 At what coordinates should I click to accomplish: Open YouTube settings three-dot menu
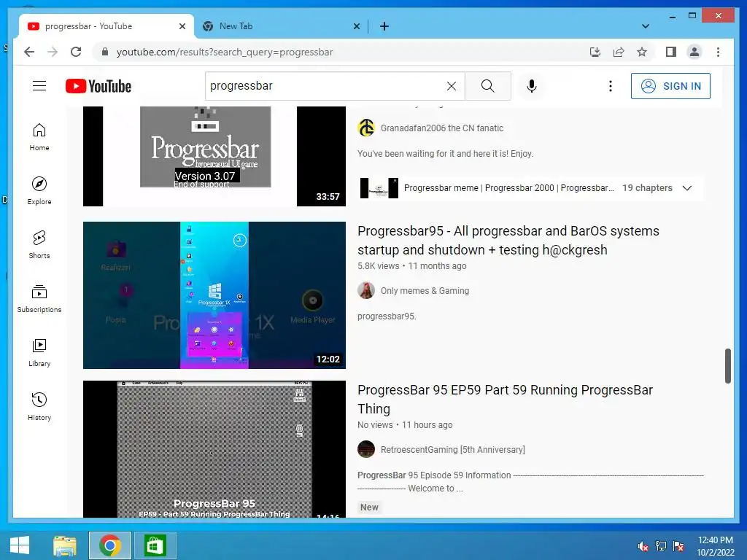(x=611, y=86)
